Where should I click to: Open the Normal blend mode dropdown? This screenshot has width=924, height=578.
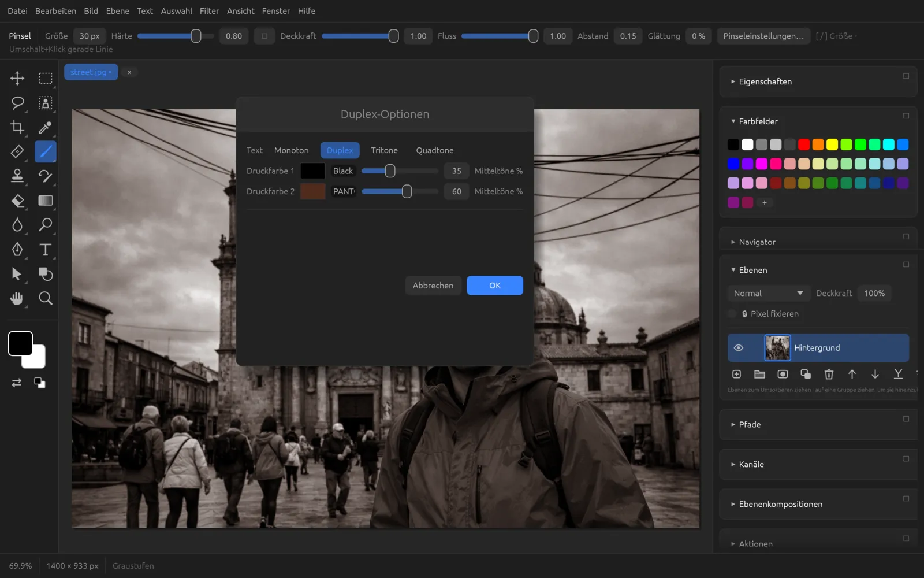[x=769, y=293]
